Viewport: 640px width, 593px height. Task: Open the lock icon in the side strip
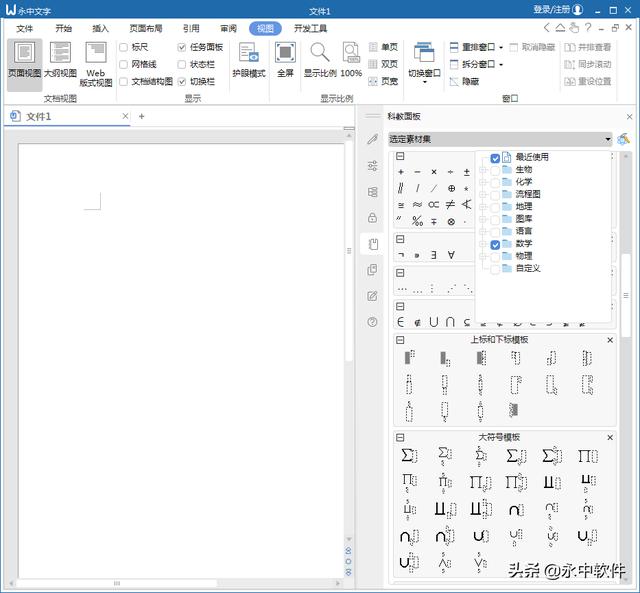coord(372,217)
